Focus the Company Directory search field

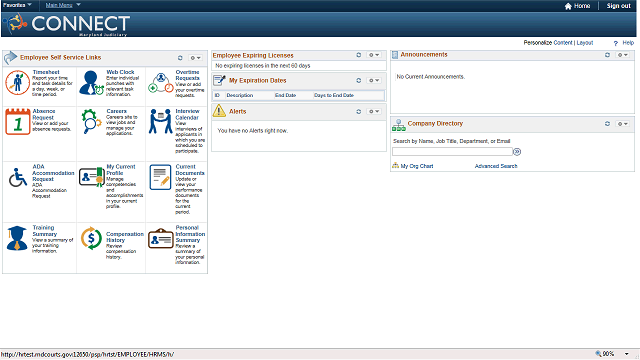[x=452, y=152]
